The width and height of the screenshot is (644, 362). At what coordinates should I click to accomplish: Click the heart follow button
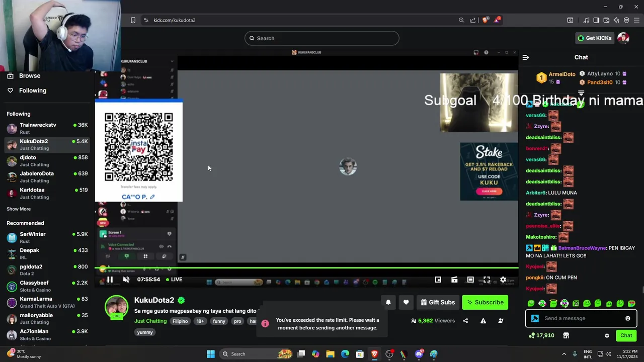pos(406,302)
